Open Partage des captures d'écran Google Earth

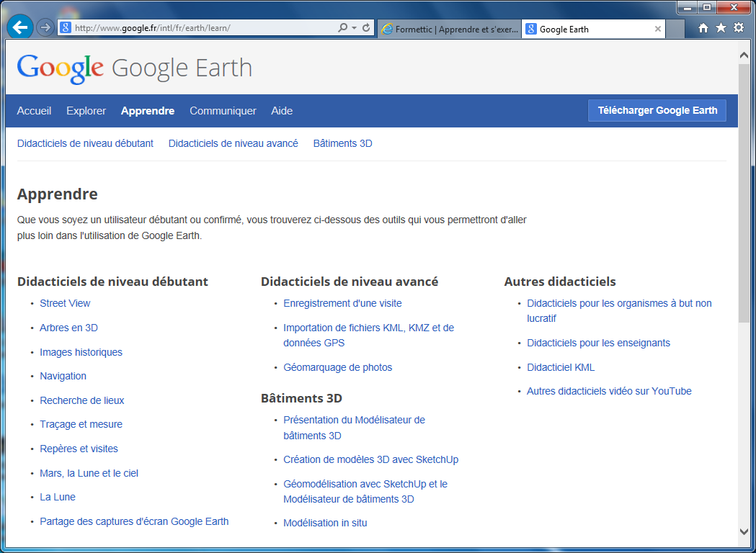(135, 522)
